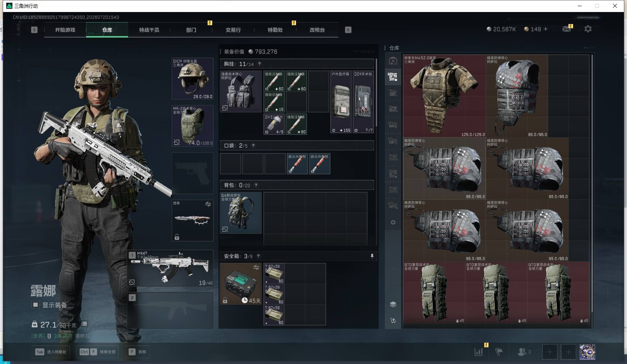Click the Tab 进入特勤处 button
The height and width of the screenshot is (364, 627).
coord(51,352)
